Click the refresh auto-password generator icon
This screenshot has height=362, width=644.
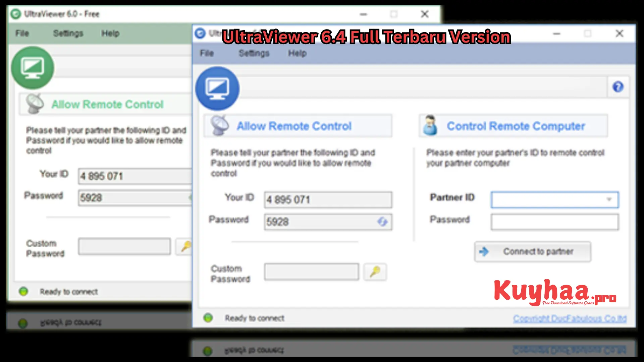coord(381,222)
